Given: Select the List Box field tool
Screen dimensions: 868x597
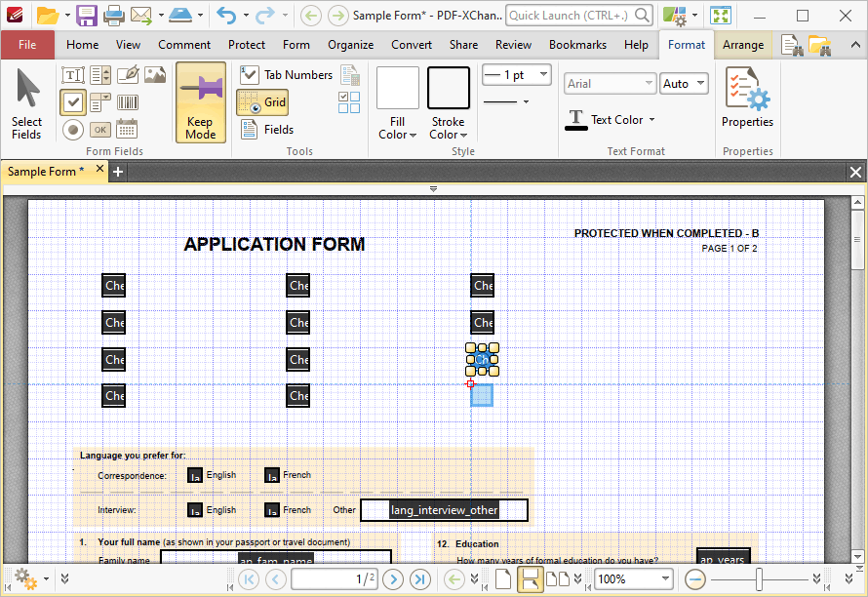Looking at the screenshot, I should click(100, 75).
